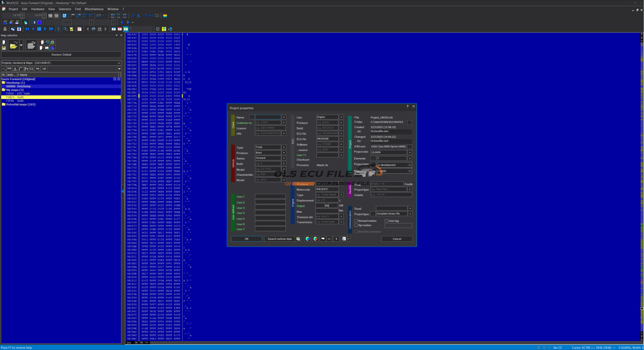This screenshot has width=644, height=350.
Task: Click the percent difference display icon
Action: click(133, 16)
